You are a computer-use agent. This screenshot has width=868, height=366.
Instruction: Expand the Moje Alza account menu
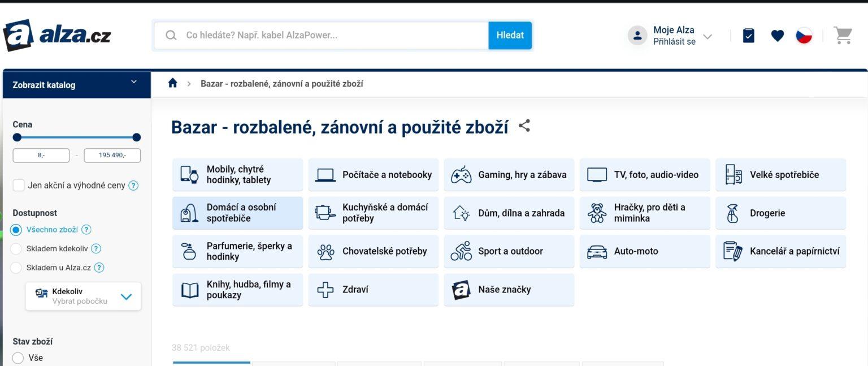point(706,35)
